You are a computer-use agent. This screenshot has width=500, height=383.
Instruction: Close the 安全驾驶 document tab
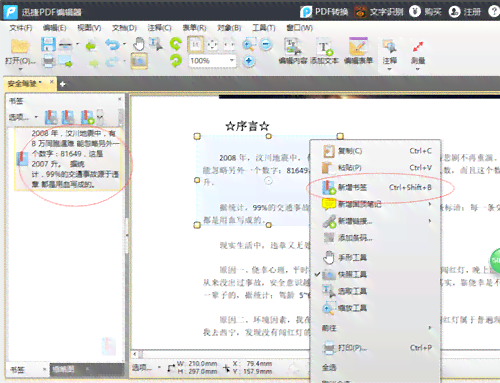point(52,82)
